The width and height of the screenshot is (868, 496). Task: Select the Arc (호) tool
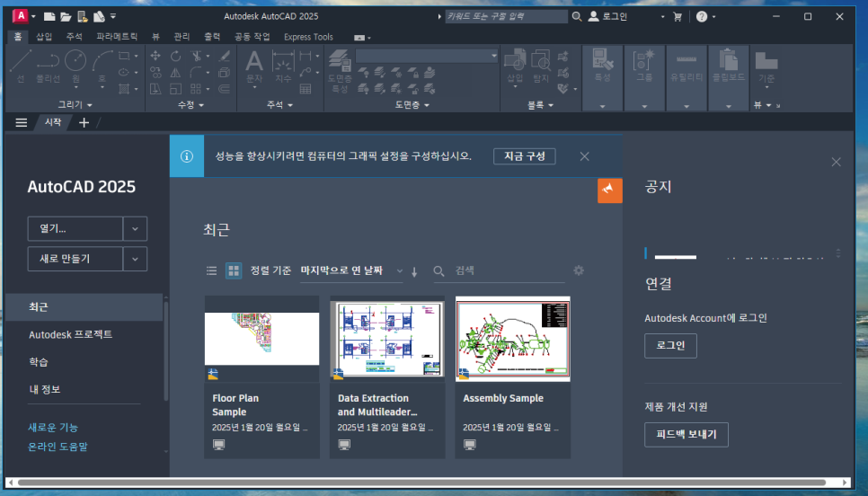click(x=102, y=66)
